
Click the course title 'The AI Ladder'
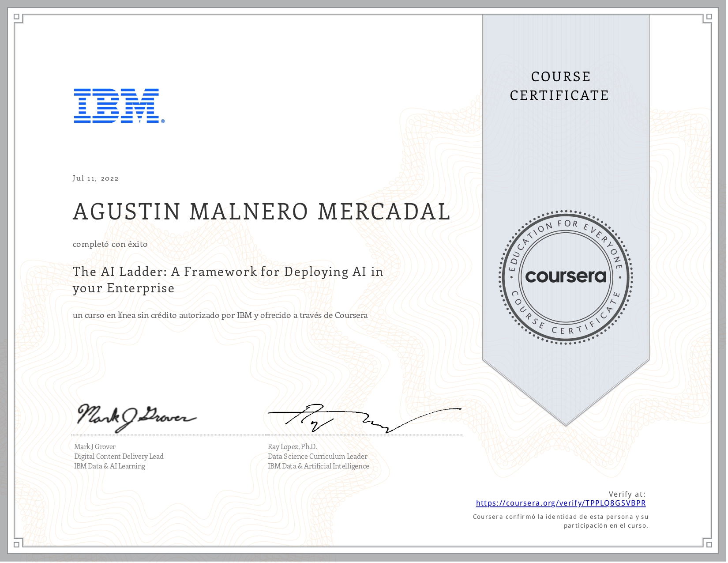click(x=228, y=280)
